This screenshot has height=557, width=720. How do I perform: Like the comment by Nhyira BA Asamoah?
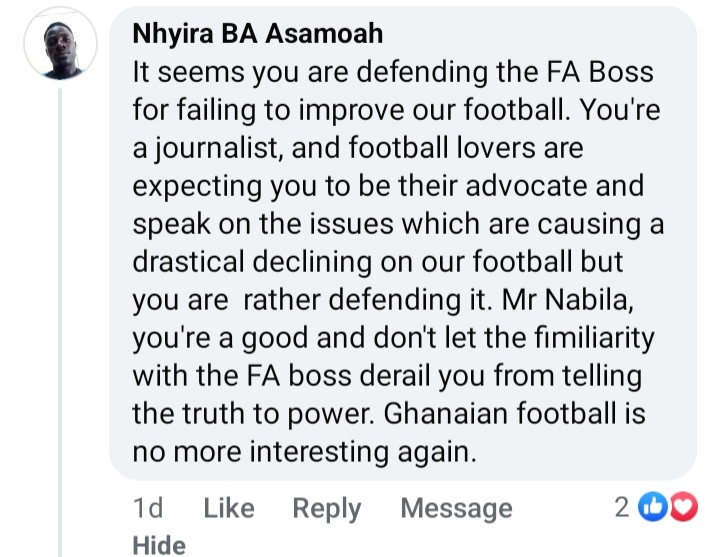[x=228, y=508]
